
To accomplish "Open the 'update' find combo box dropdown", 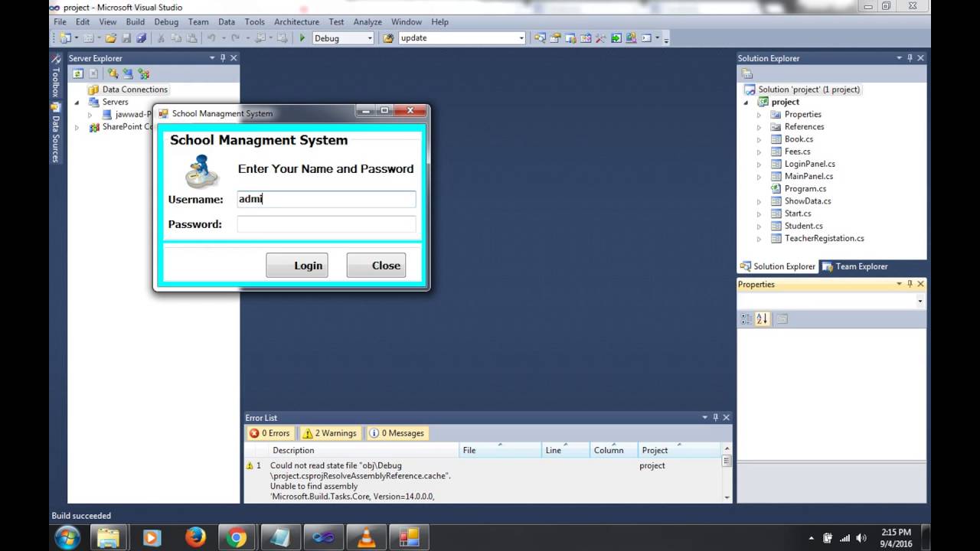I will pos(521,38).
